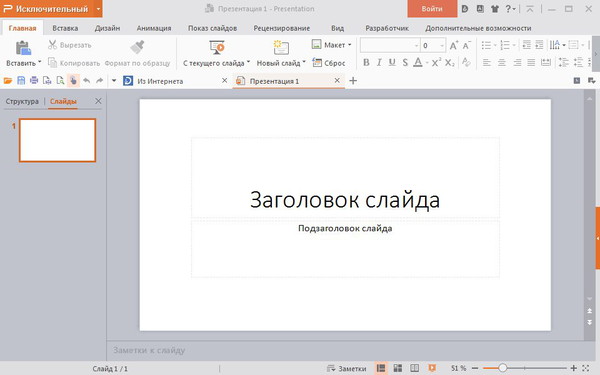Click the Заметки button in status bar
The image size is (600, 375).
pos(346,368)
